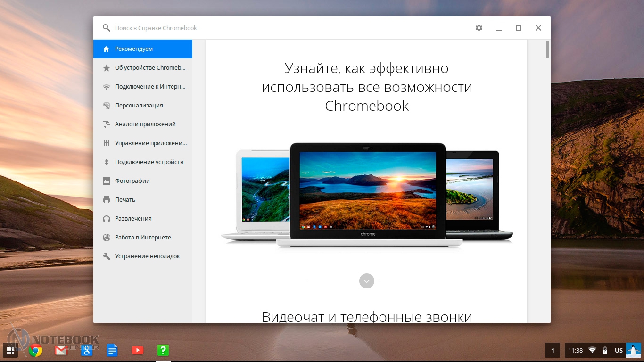The width and height of the screenshot is (644, 362).
Task: Open the apps launcher grid
Action: (x=10, y=350)
